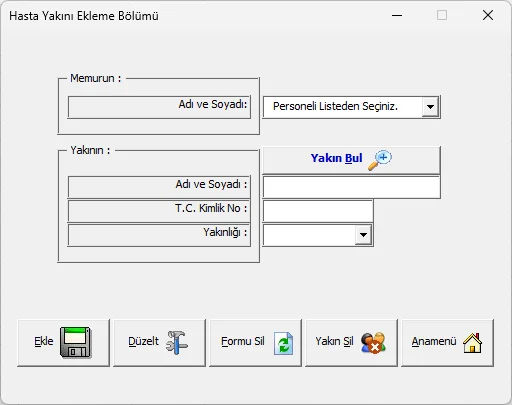The image size is (512, 405).
Task: Click the Anamenü button label
Action: click(434, 341)
